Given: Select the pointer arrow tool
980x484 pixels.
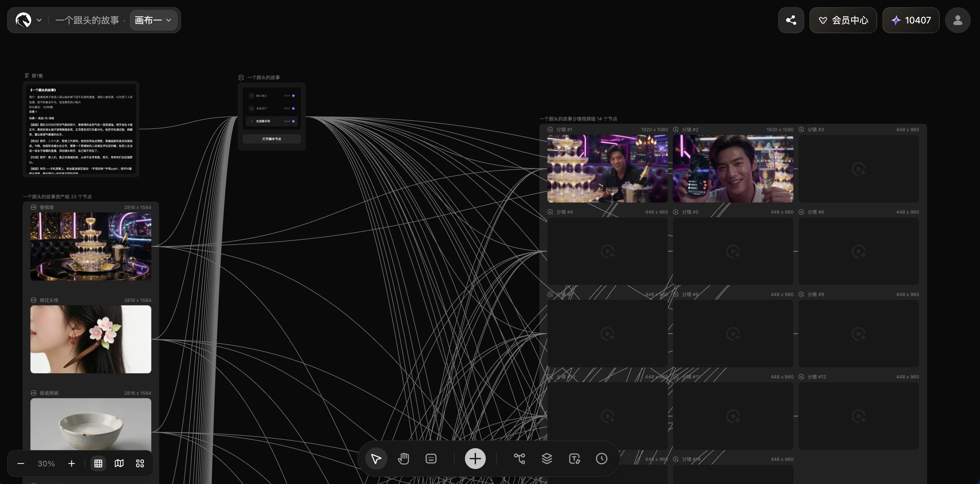Looking at the screenshot, I should [376, 459].
